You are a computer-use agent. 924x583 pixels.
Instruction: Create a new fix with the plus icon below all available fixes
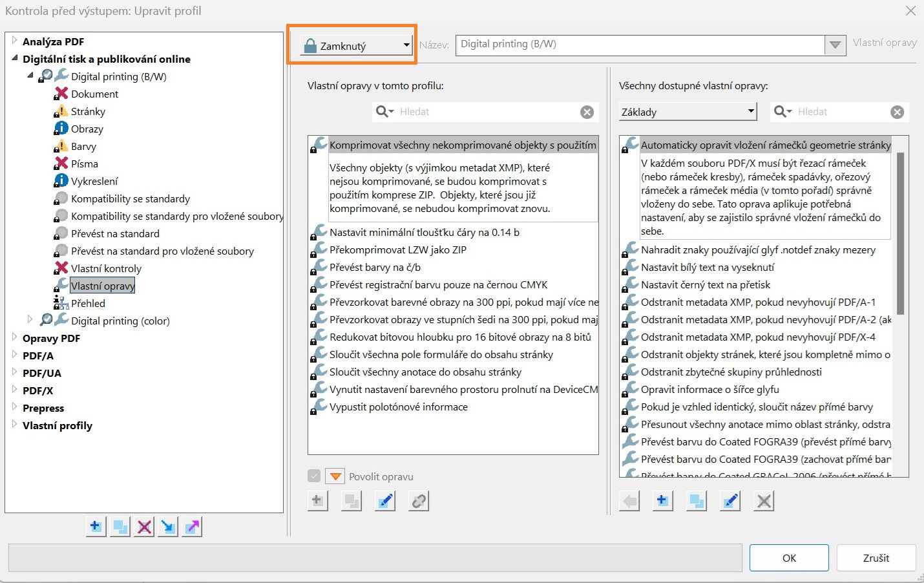point(662,501)
